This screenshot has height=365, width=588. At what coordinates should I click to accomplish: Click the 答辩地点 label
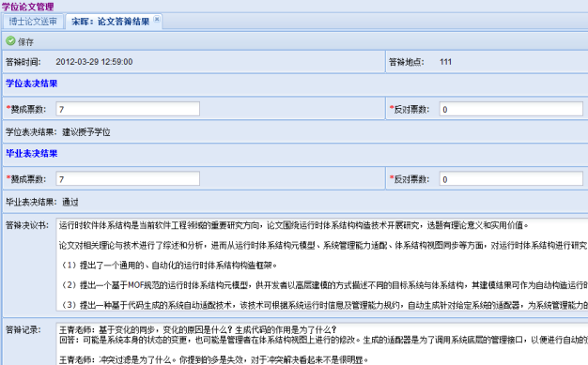pos(407,62)
